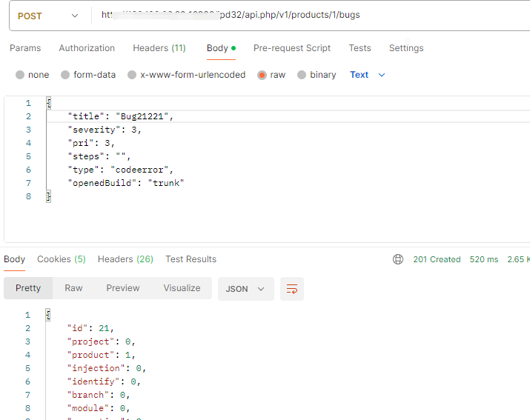Screen dimensions: 530x420
Task: Click the "identify": 0 response line
Action: (x=104, y=381)
